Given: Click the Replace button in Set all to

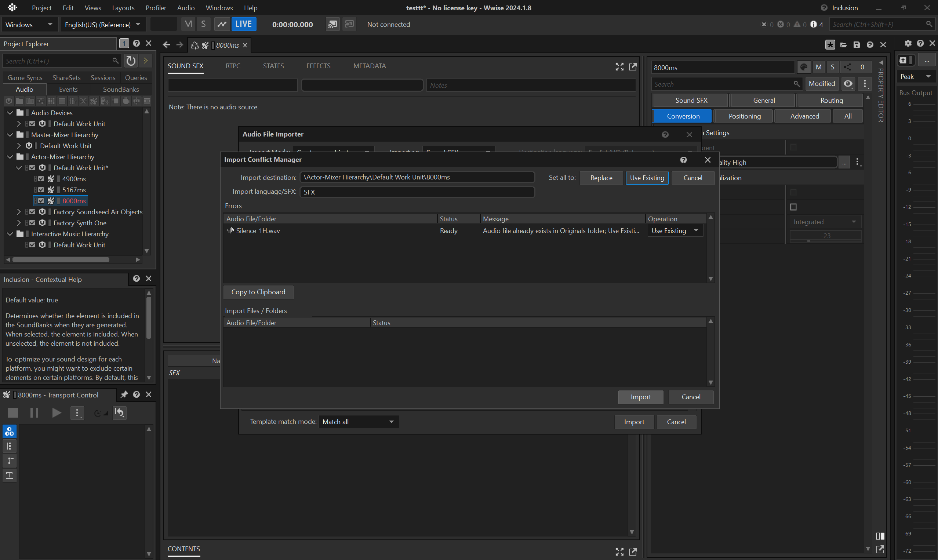Looking at the screenshot, I should coord(601,178).
